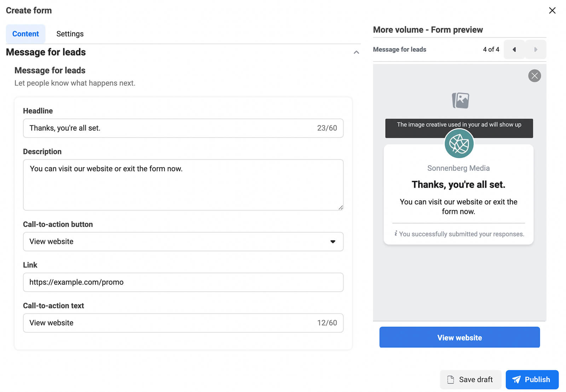Go to next form preview page

click(536, 50)
